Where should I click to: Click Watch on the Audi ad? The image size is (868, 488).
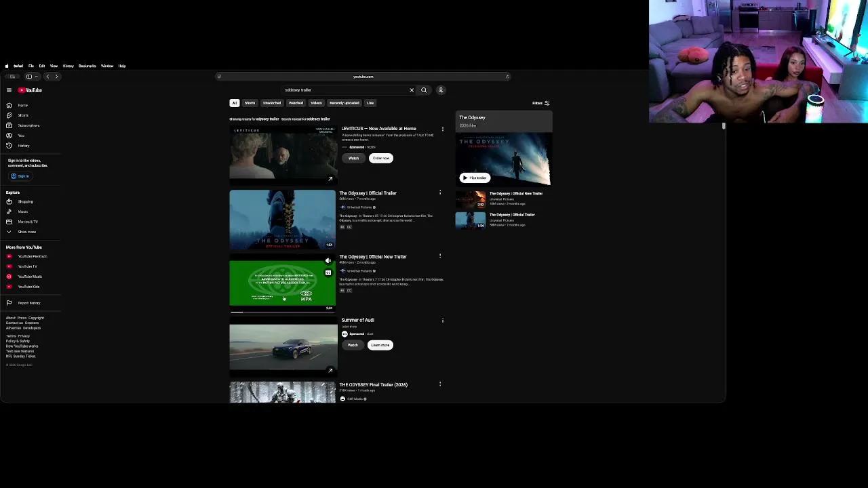click(353, 345)
